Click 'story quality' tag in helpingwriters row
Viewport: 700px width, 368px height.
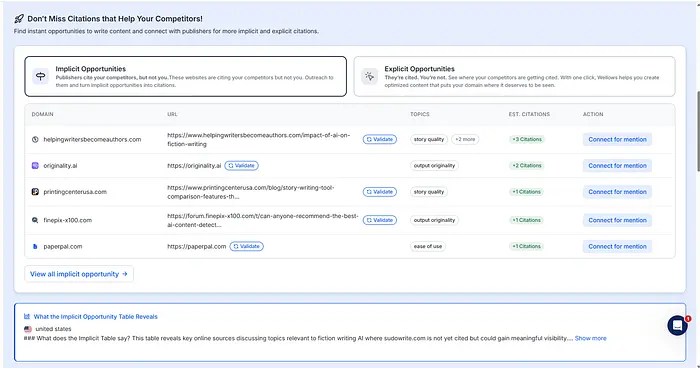coord(429,139)
